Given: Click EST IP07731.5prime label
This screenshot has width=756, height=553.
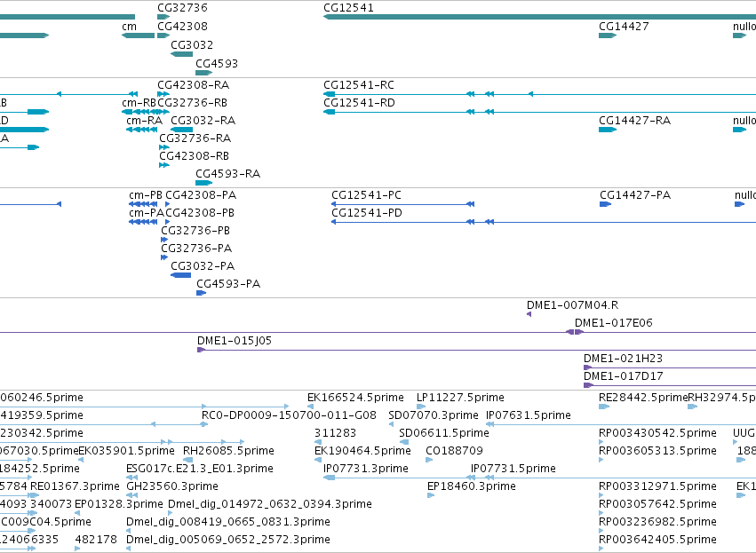Looking at the screenshot, I should coord(513,469).
